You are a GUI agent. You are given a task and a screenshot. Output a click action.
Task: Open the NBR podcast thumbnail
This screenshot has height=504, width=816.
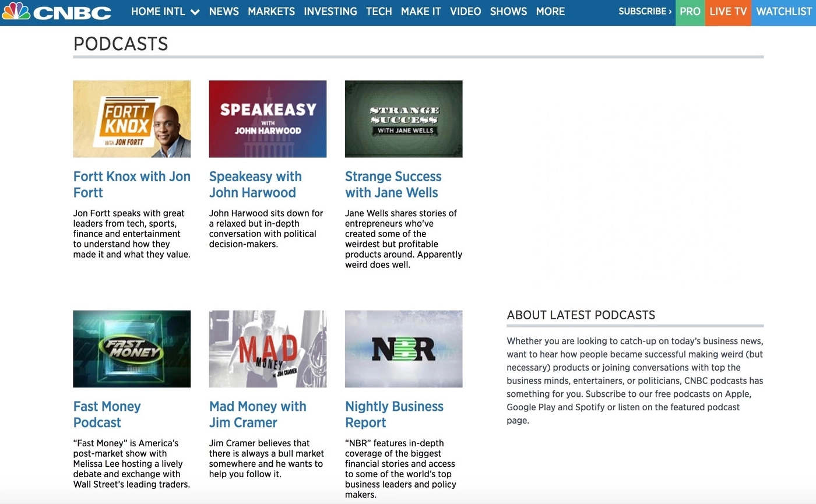click(404, 349)
